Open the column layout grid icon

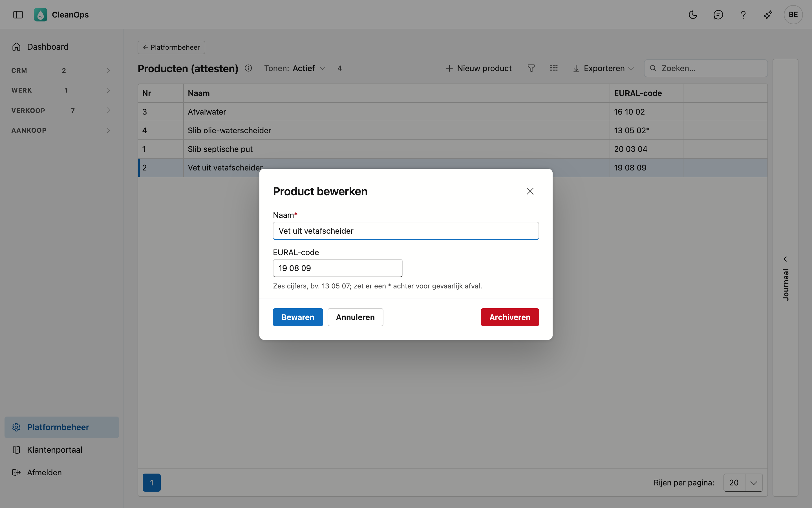554,68
